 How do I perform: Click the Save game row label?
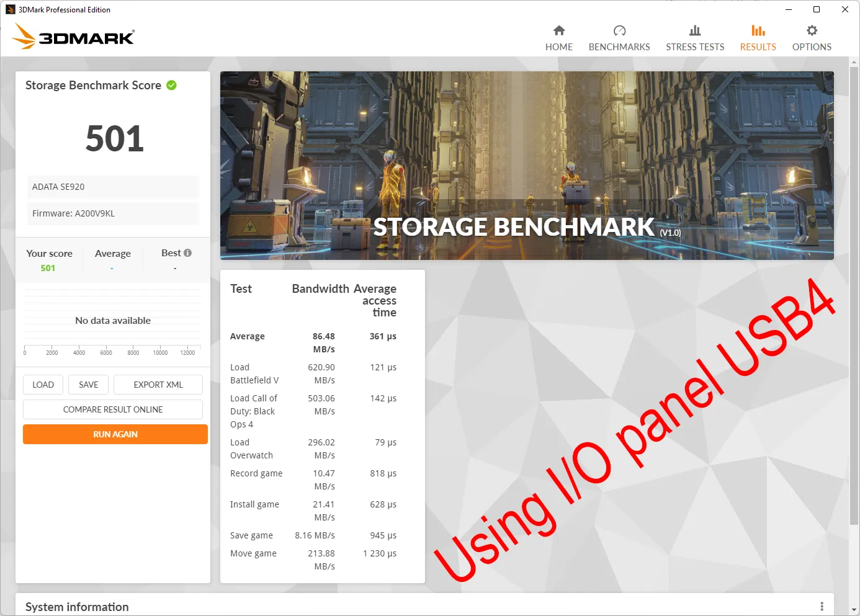click(x=251, y=535)
